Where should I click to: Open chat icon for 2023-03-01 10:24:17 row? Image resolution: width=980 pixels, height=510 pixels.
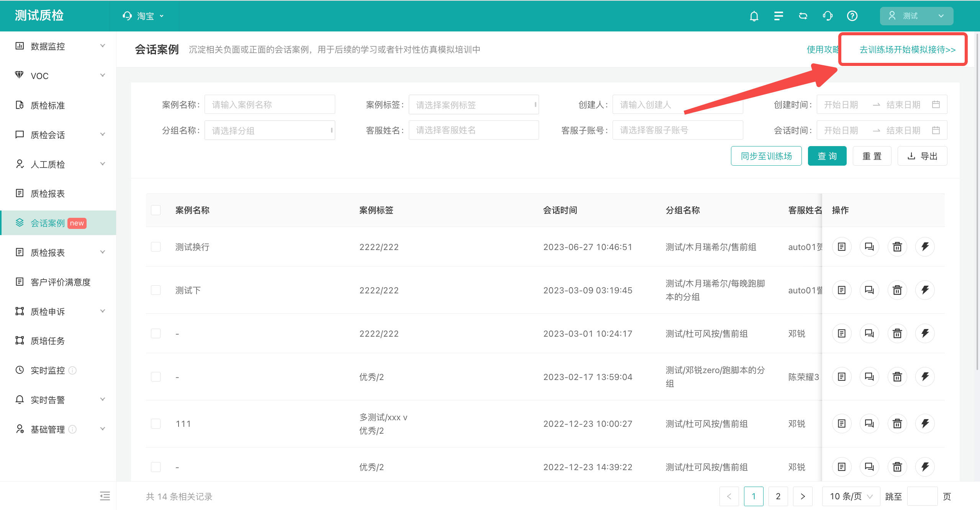pos(869,333)
